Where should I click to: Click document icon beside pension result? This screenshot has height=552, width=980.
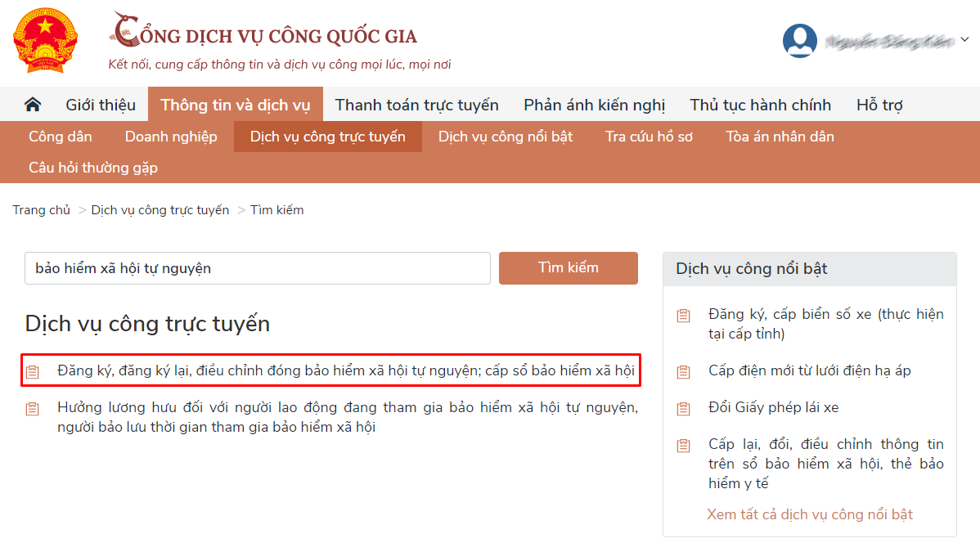(33, 408)
